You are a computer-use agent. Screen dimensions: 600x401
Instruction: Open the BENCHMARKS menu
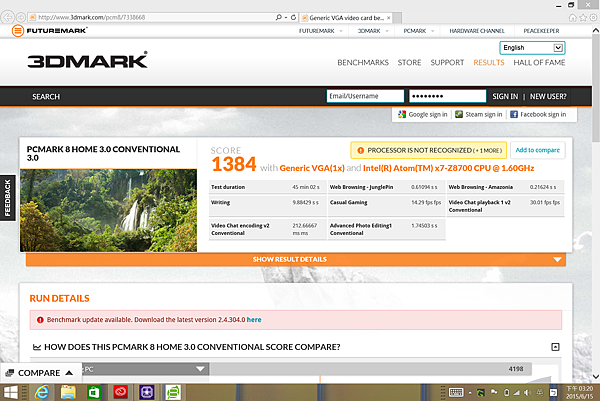(x=363, y=62)
